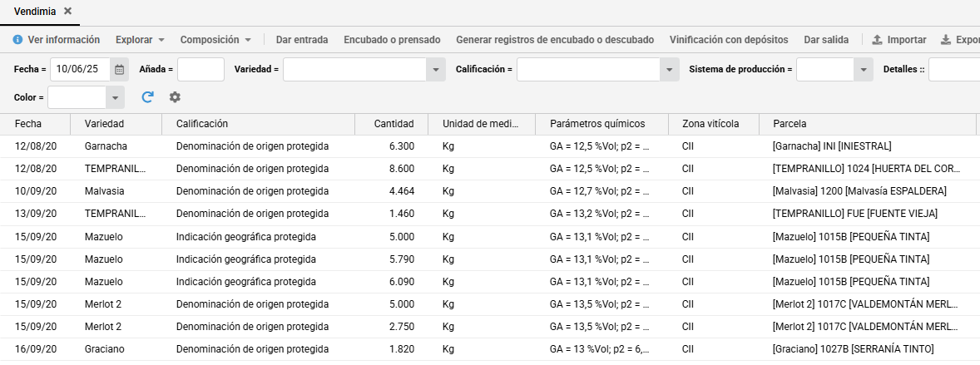The height and width of the screenshot is (365, 980).
Task: Click Kg unit in the Malvasia row
Action: click(481, 191)
